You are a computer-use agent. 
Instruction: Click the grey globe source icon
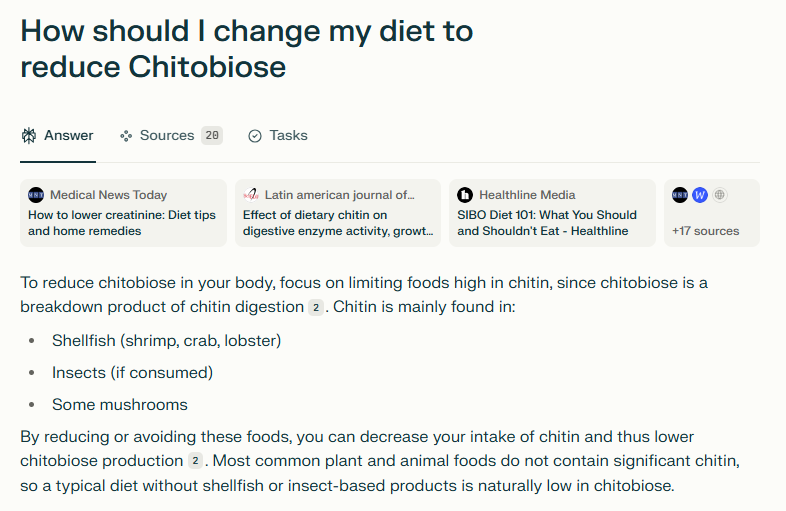click(720, 195)
